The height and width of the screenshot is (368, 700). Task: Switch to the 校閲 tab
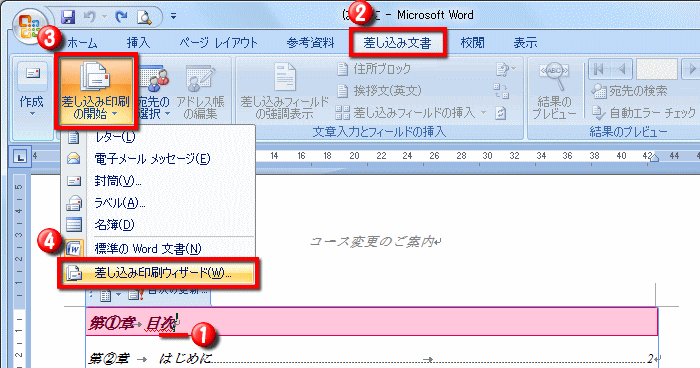pos(472,43)
